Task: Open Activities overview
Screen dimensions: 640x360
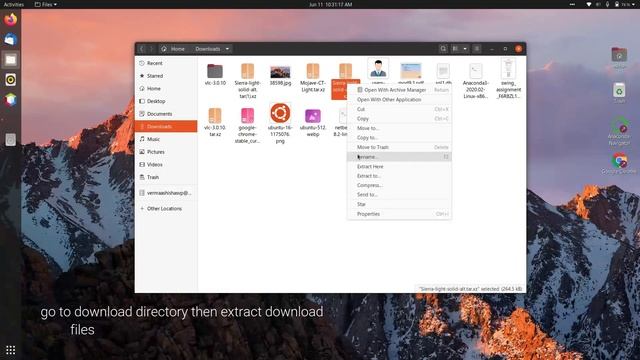Action: (14, 4)
